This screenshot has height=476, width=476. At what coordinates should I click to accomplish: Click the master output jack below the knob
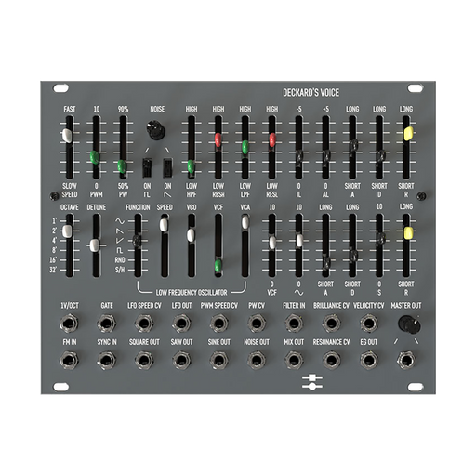406,360
